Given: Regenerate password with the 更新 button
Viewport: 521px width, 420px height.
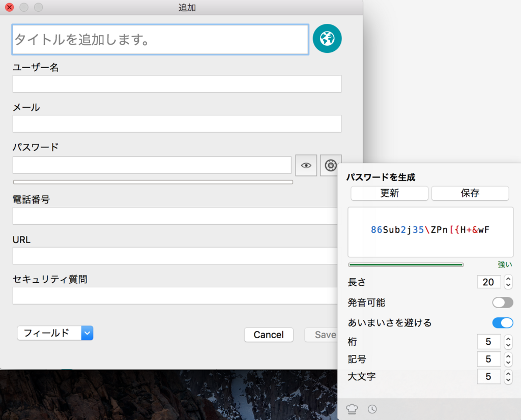Looking at the screenshot, I should tap(389, 193).
